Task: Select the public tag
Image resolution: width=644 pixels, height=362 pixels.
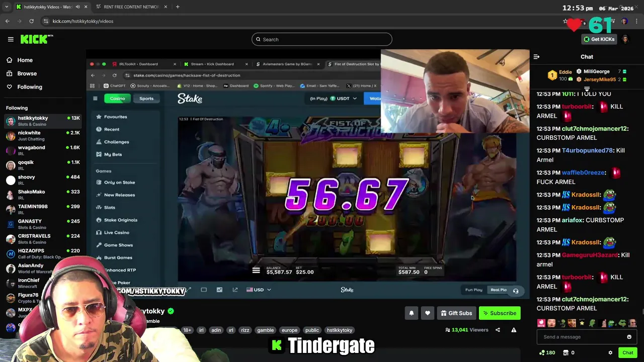Action: tap(312, 330)
